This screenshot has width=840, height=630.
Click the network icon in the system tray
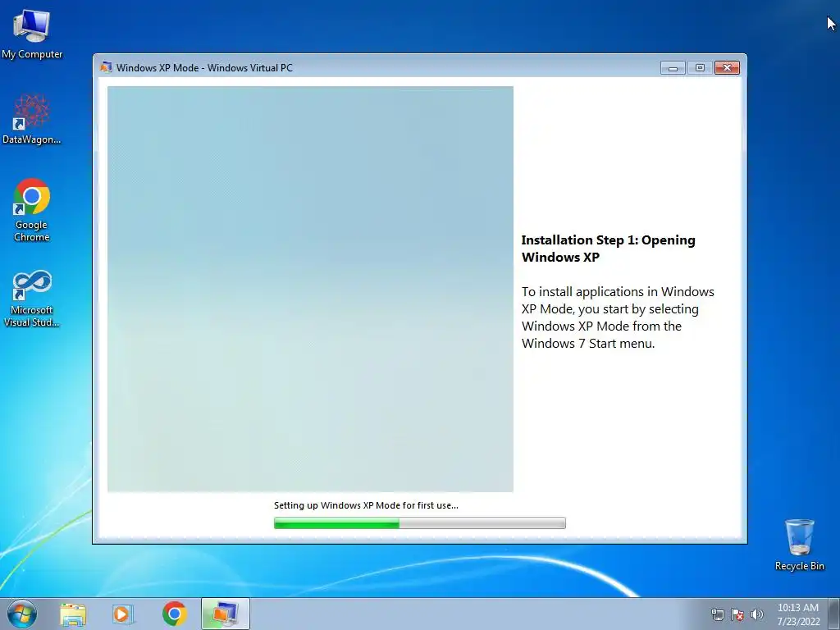717,614
